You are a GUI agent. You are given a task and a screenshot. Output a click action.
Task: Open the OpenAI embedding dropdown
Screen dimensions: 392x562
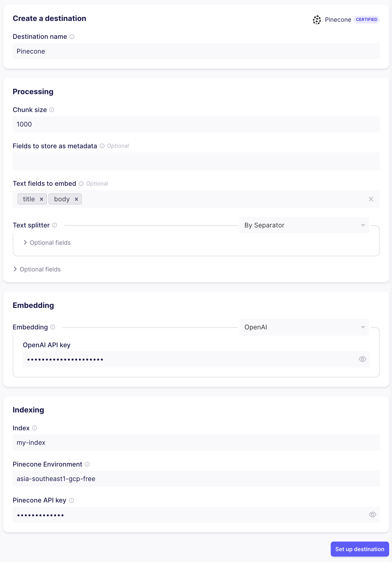click(304, 327)
